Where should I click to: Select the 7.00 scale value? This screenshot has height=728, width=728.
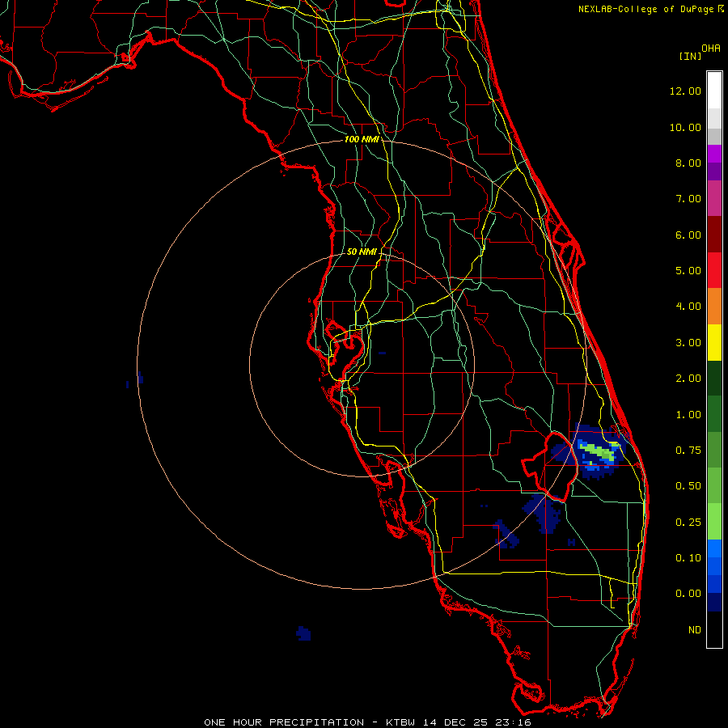(x=688, y=199)
